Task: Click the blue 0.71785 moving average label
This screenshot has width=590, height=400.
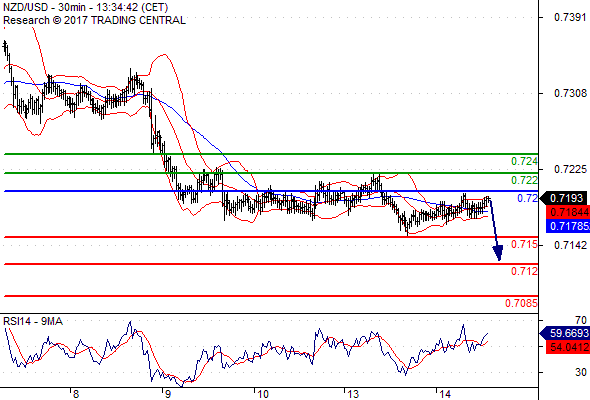Action: coord(568,226)
